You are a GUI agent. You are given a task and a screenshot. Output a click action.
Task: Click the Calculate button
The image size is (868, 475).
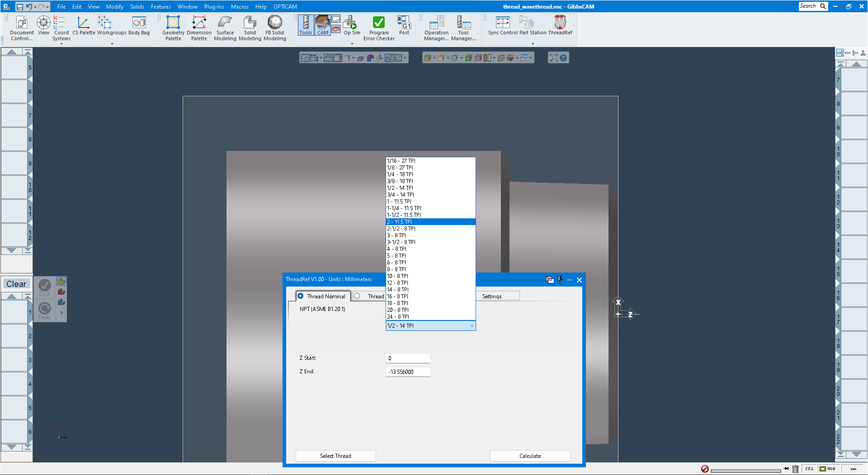[x=530, y=456]
